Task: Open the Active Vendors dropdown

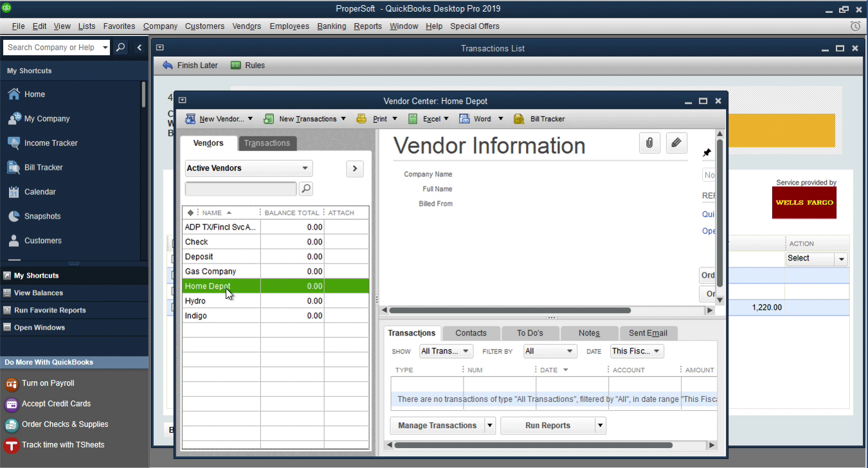Action: click(x=249, y=168)
